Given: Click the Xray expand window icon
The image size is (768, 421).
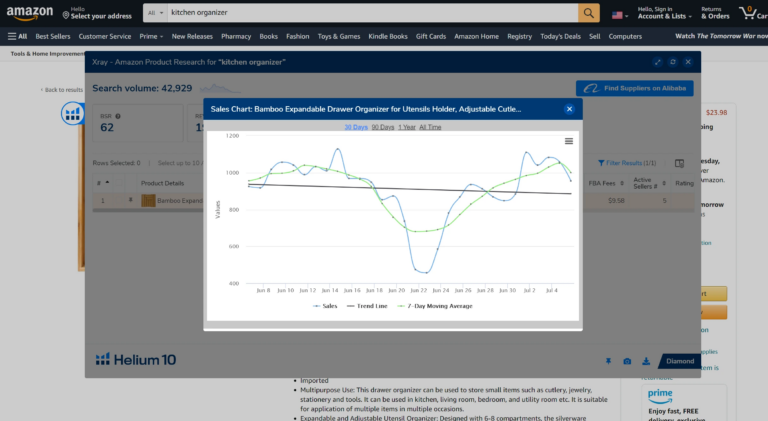Looking at the screenshot, I should 658,62.
